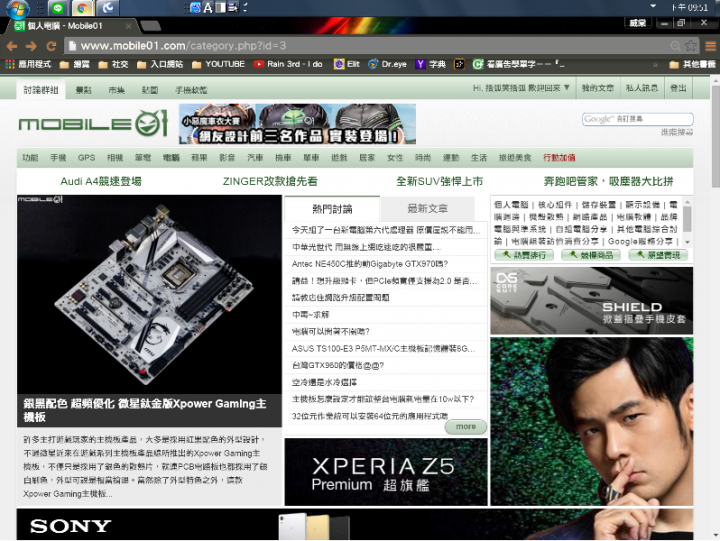This screenshot has height=541, width=720.
Task: Click the up arrow of the category list scrollbar
Action: coord(687,202)
